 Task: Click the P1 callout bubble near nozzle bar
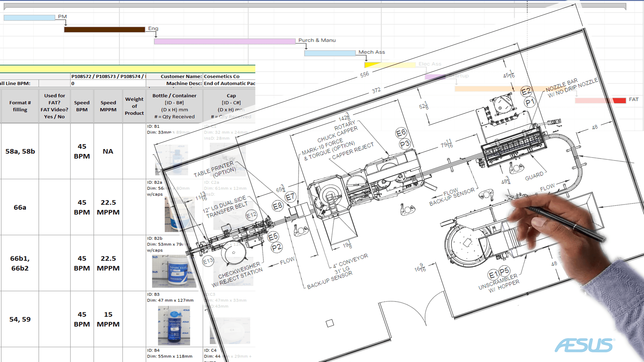point(530,102)
